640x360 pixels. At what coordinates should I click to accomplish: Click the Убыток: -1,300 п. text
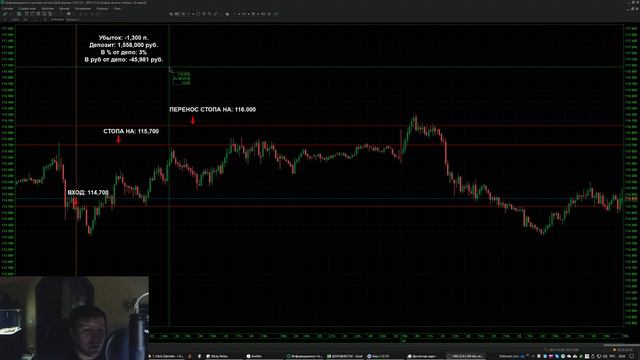[x=124, y=38]
